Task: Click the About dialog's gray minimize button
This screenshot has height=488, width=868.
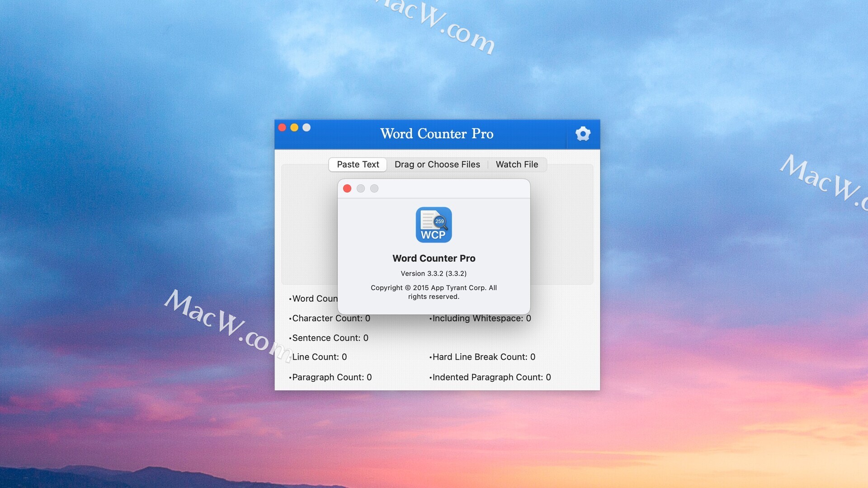Action: click(x=361, y=188)
